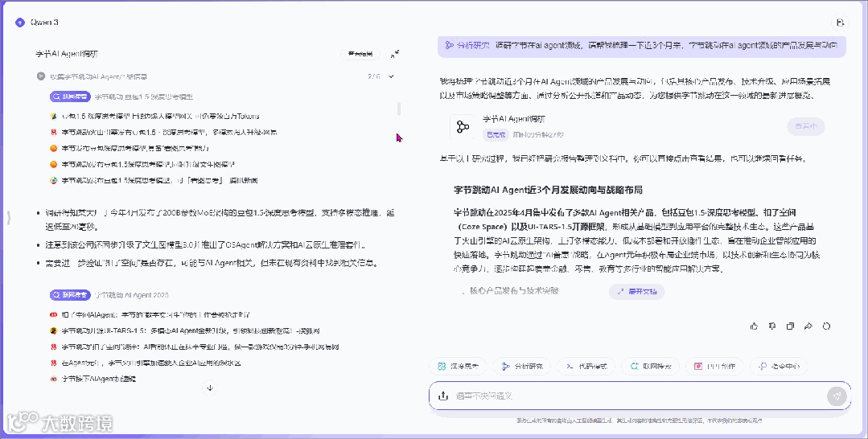Viewport: 868px width, 439px height.
Task: Click the 联网搜索 badge above 豆包1.5 results
Action: tap(70, 96)
